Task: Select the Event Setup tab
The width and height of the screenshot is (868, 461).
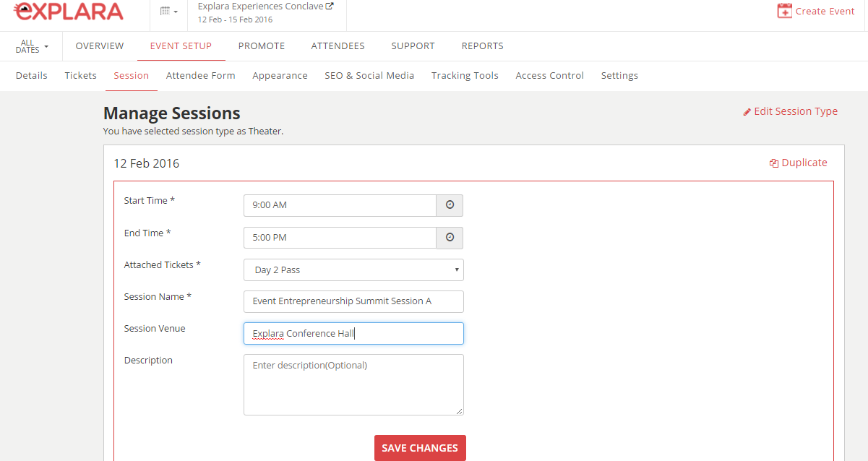Action: [181, 46]
